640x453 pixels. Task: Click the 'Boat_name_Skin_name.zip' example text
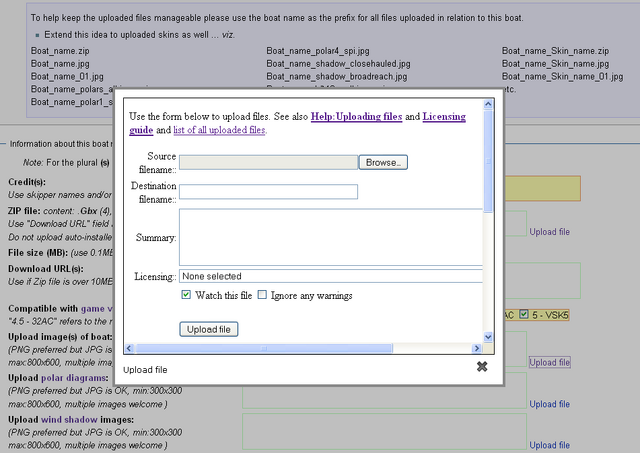(x=555, y=51)
